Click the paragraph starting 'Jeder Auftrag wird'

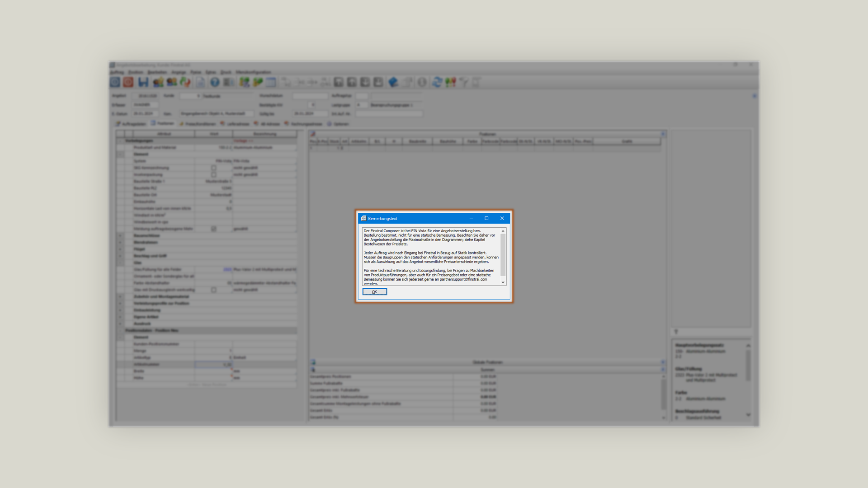click(431, 257)
